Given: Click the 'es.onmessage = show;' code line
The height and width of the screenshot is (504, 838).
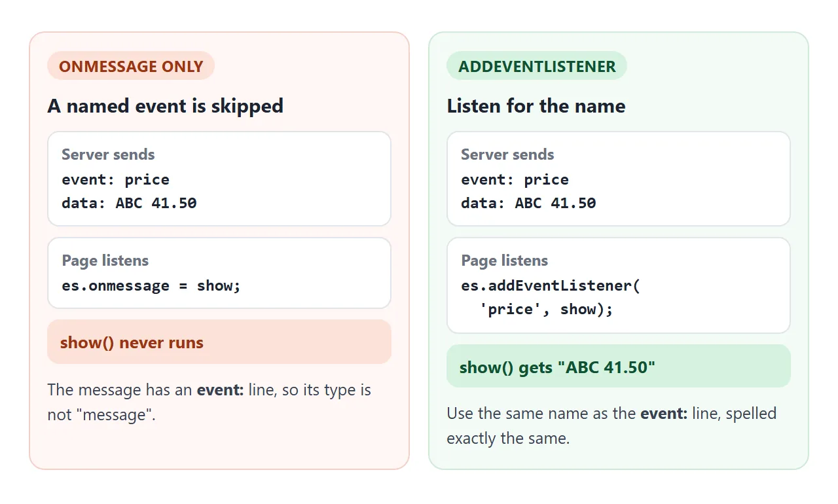Looking at the screenshot, I should point(152,285).
